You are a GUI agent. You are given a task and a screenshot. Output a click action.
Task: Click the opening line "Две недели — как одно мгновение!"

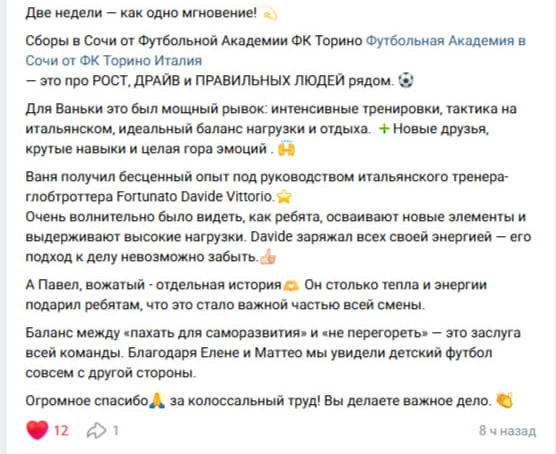[x=141, y=13]
